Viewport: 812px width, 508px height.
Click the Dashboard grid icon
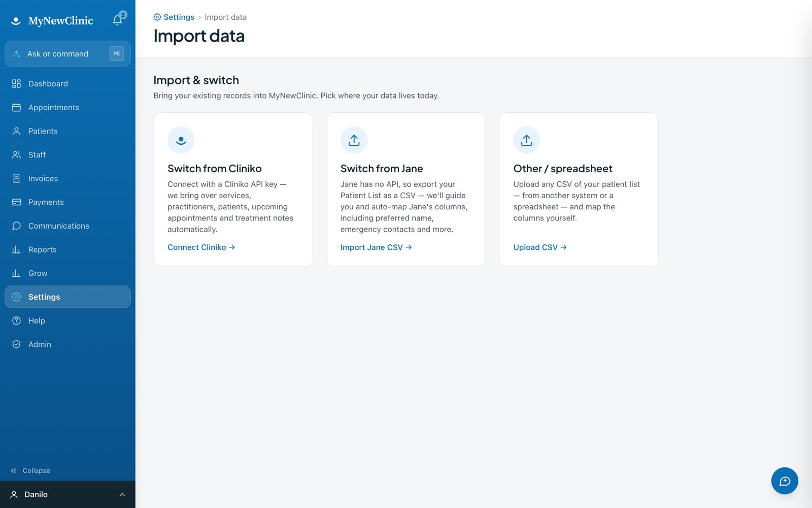point(16,84)
